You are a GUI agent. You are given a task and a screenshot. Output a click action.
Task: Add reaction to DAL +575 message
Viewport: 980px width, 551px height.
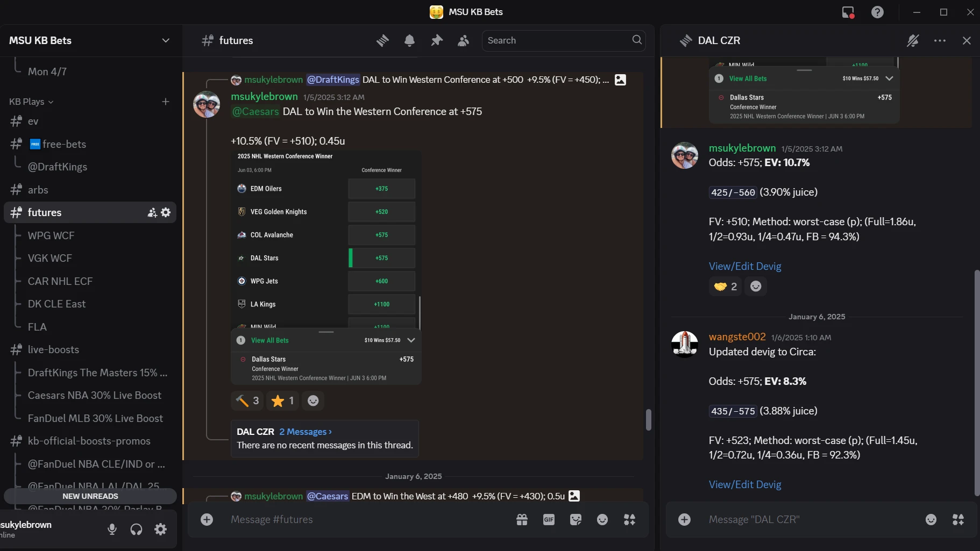click(x=313, y=400)
